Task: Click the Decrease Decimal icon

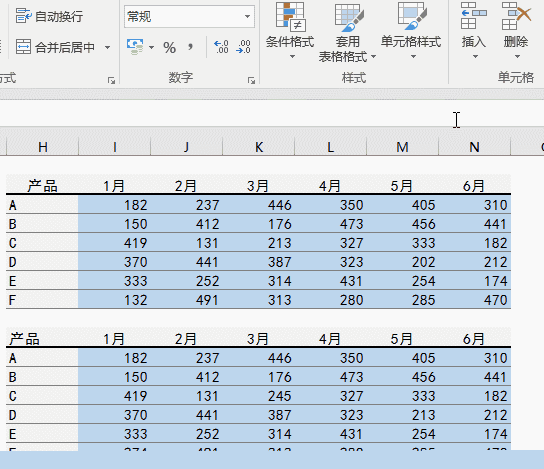Action: click(244, 47)
